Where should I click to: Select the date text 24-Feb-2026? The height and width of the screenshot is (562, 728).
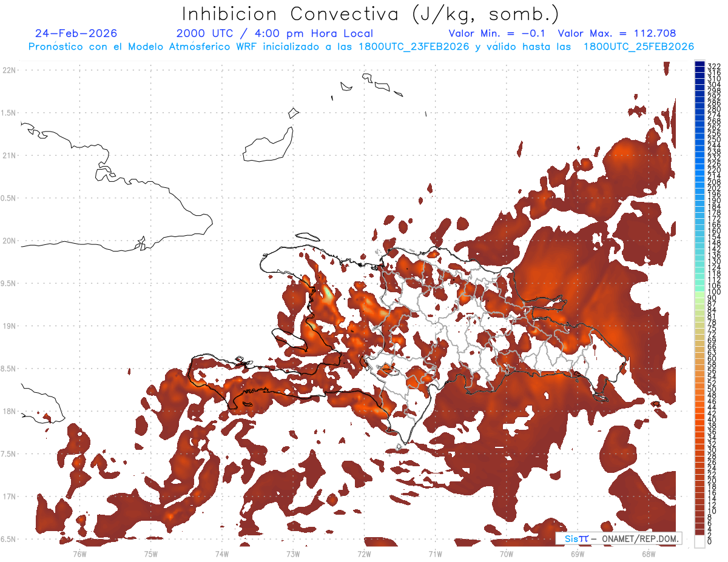click(76, 33)
